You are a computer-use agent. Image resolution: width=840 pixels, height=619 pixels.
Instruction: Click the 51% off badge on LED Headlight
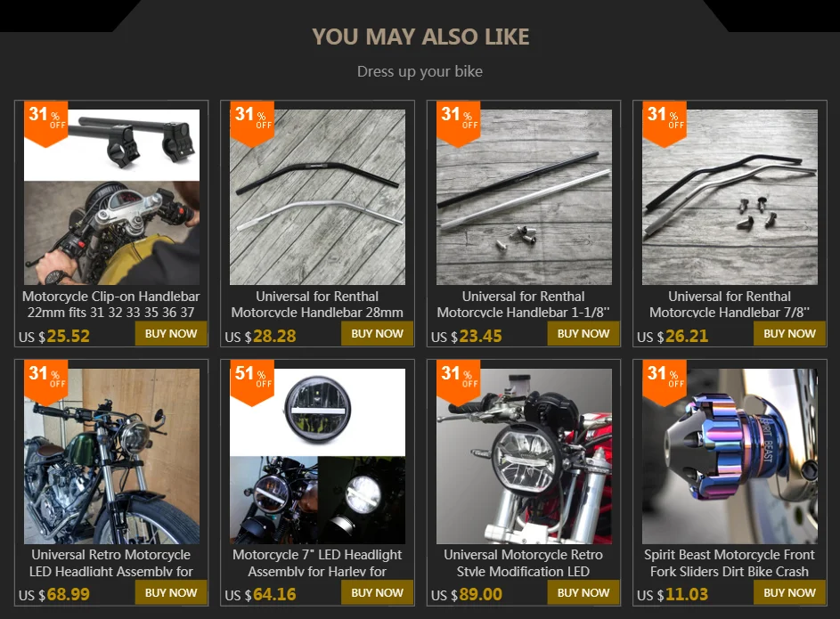252,382
